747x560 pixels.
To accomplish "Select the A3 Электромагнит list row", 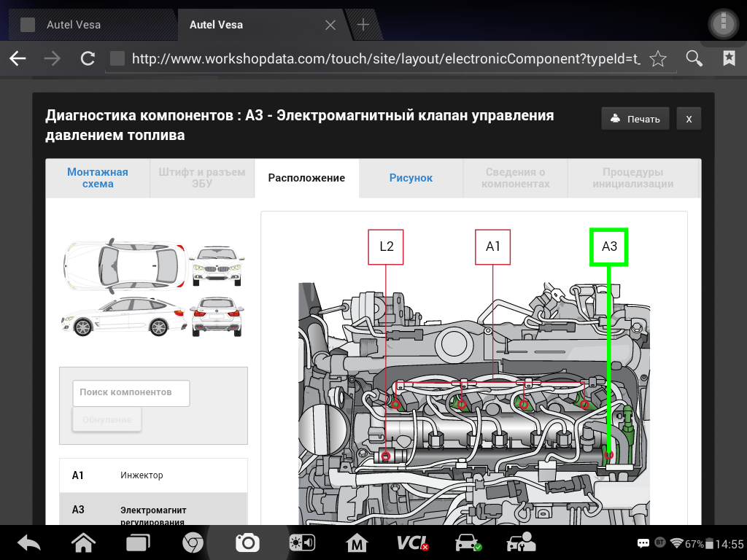I will 153,510.
